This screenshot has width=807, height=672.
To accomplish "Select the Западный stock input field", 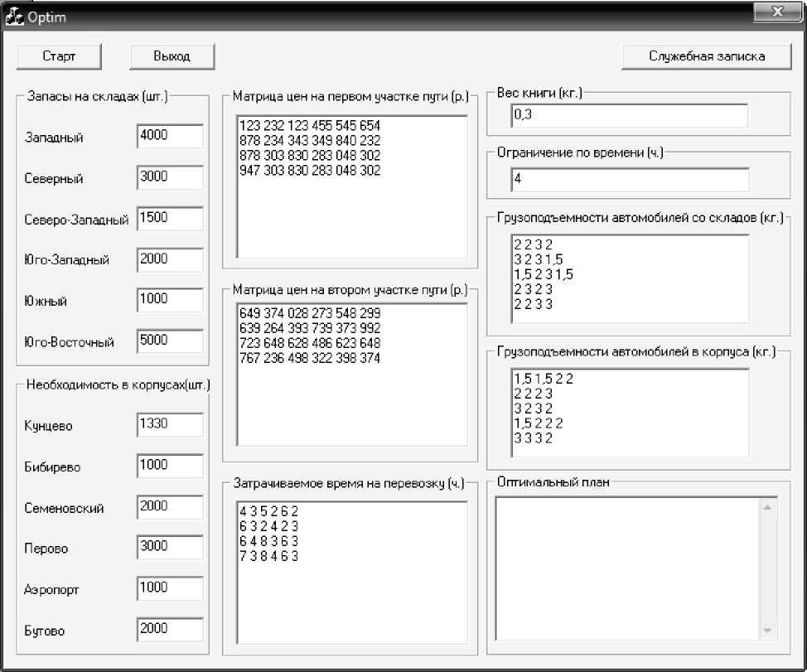I will (170, 135).
